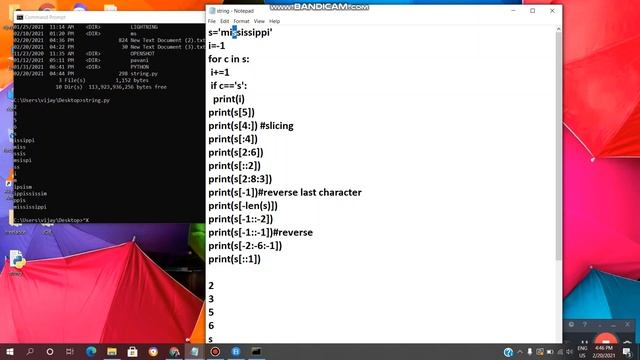Click the help question-mark tray icon

click(x=508, y=352)
